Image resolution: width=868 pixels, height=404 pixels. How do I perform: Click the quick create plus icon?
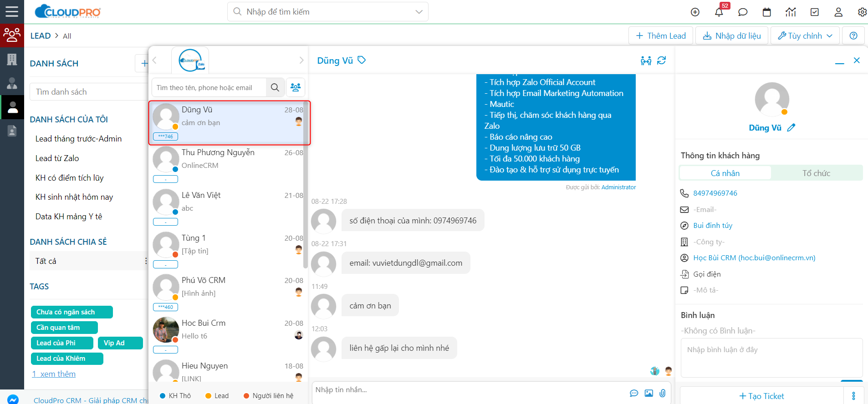point(695,12)
